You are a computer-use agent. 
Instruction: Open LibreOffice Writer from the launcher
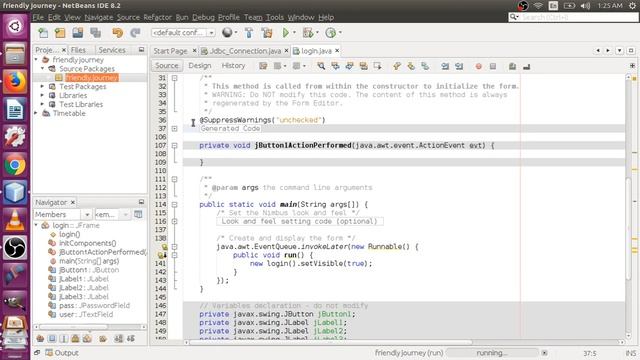[x=15, y=109]
